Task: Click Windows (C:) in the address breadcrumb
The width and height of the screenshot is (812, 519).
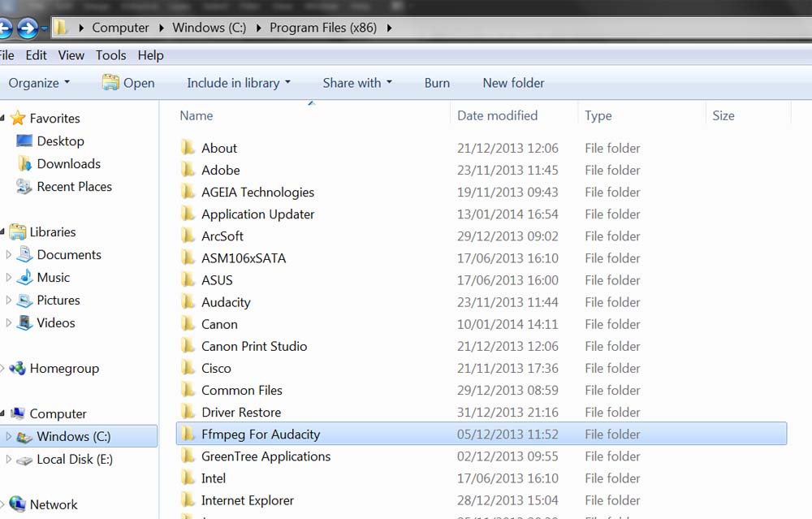Action: pos(209,28)
